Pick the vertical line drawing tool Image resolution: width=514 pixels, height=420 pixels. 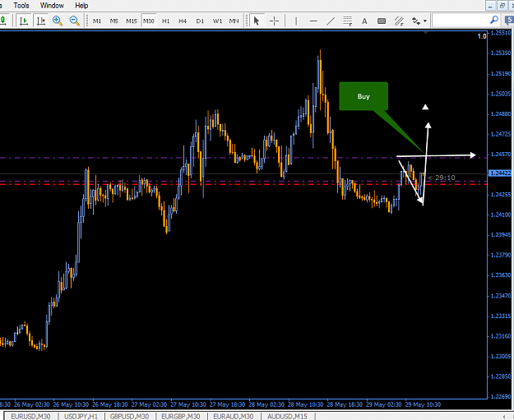pos(296,21)
